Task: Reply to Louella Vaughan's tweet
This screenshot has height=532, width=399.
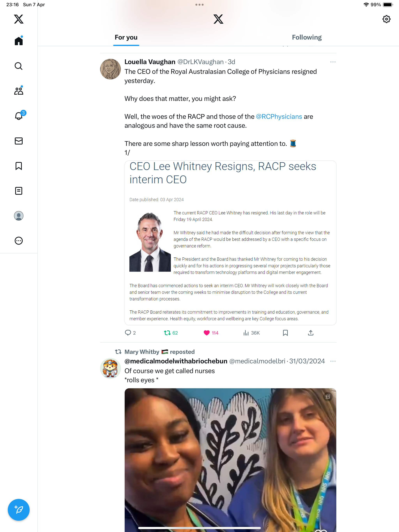Action: [x=130, y=333]
